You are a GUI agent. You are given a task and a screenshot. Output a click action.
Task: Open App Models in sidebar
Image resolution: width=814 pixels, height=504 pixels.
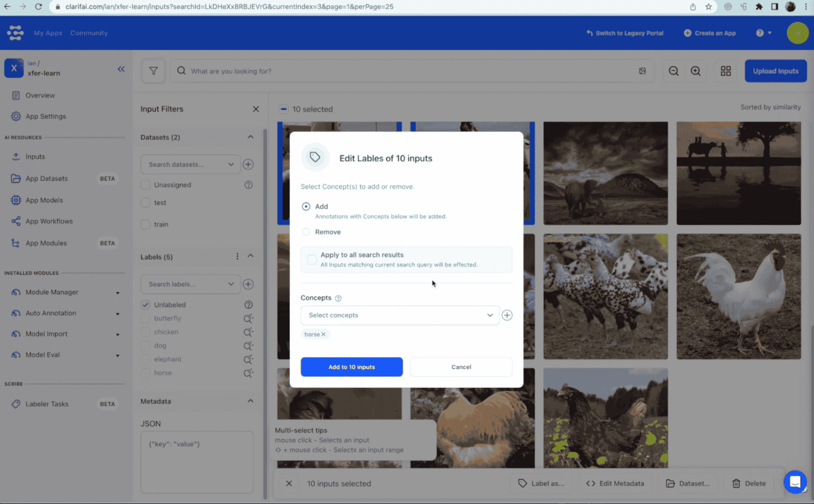[44, 200]
